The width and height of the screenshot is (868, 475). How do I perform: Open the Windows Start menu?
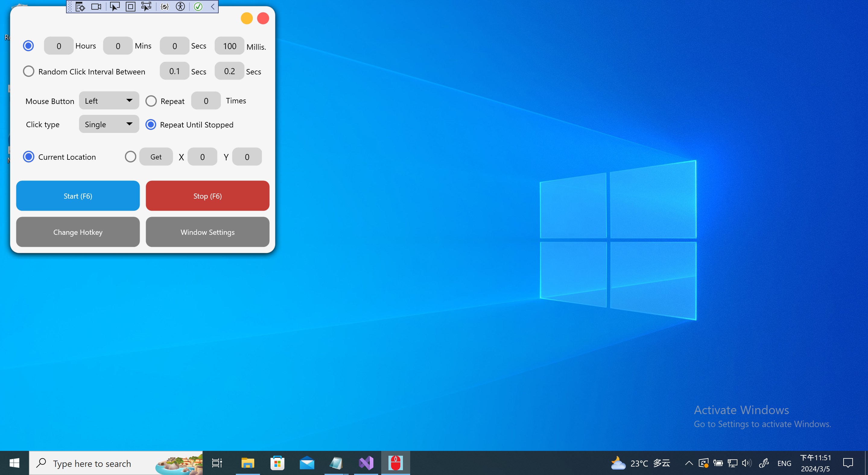pos(14,463)
